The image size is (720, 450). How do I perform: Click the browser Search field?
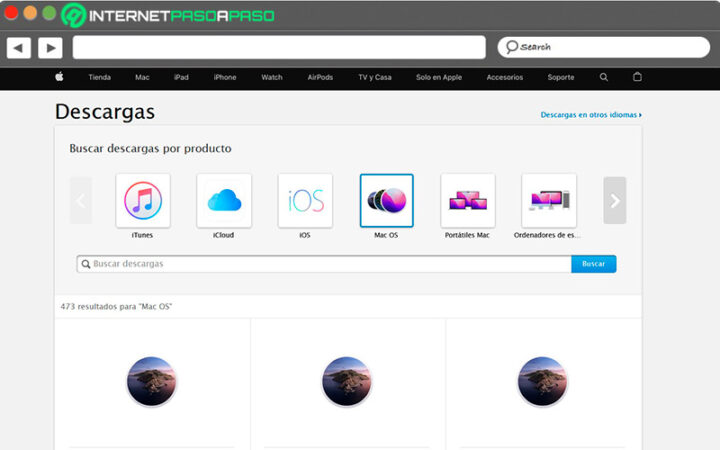(x=604, y=47)
